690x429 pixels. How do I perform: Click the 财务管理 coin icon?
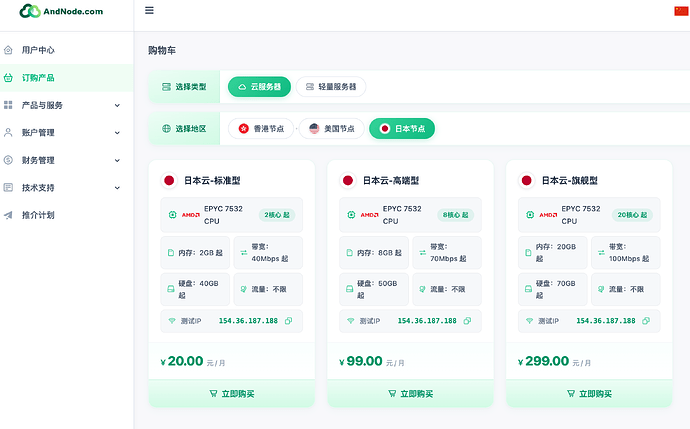coord(8,160)
